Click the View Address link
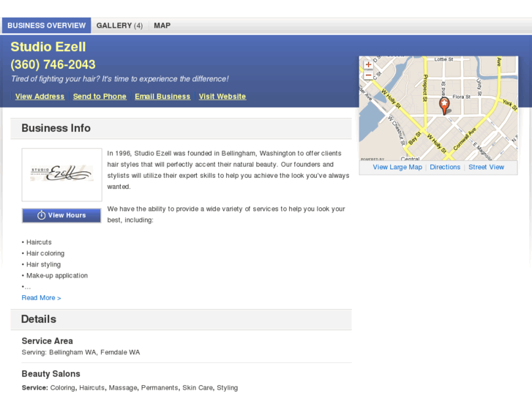Screen dimensions: 532x399 pos(40,97)
